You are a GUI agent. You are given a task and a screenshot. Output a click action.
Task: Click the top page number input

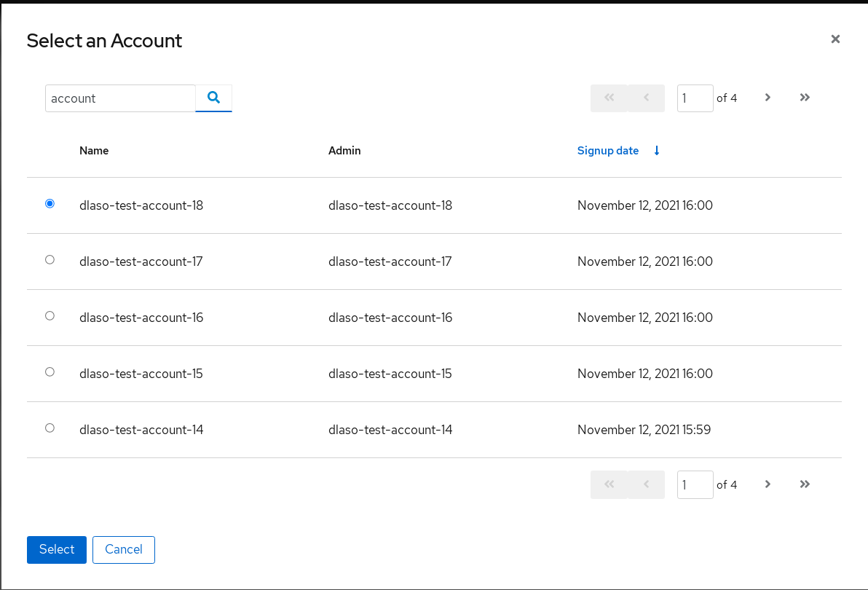tap(695, 98)
